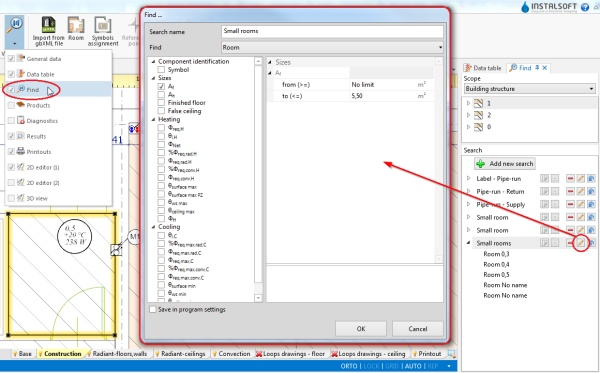The image size is (600, 373).
Task: Collapse the Component identification group
Action: click(x=153, y=61)
